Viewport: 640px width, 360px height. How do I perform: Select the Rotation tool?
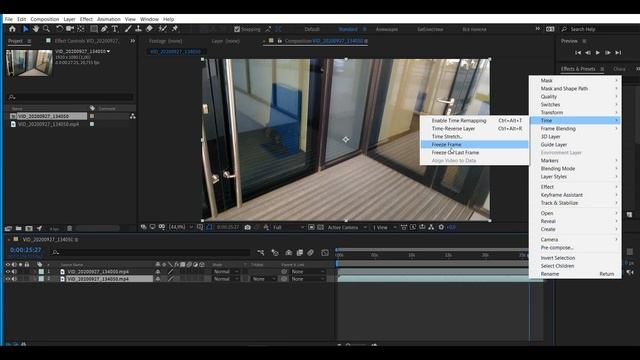tap(60, 29)
